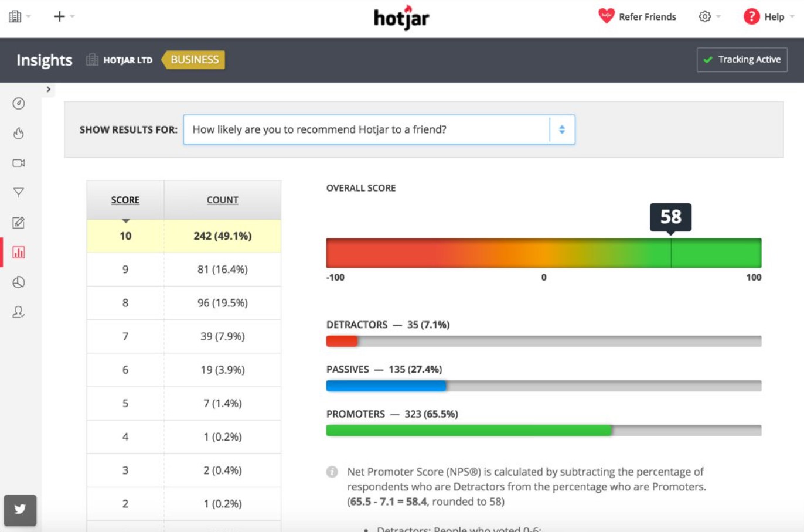Open the Recordings camera icon
This screenshot has width=804, height=532.
pyautogui.click(x=19, y=163)
